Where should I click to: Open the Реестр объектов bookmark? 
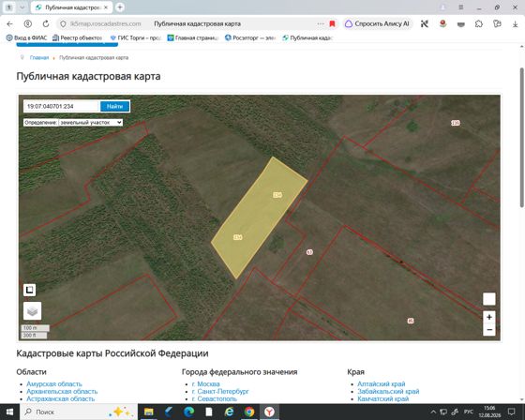(77, 37)
